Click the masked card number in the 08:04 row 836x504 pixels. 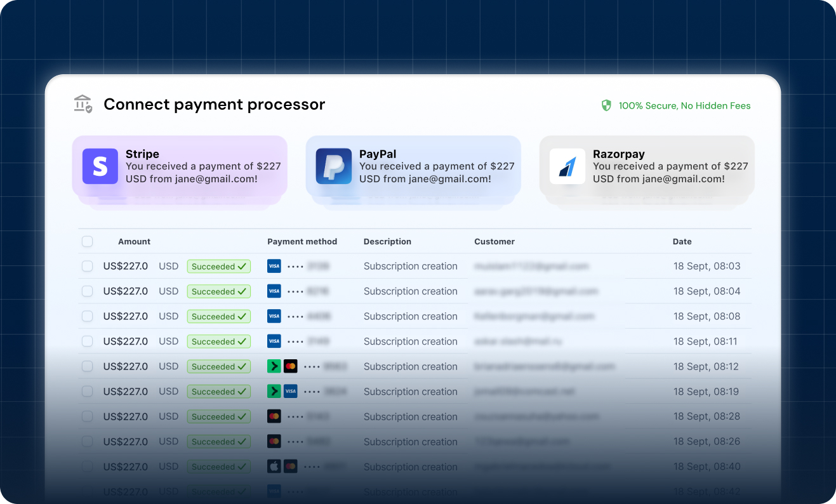click(309, 291)
